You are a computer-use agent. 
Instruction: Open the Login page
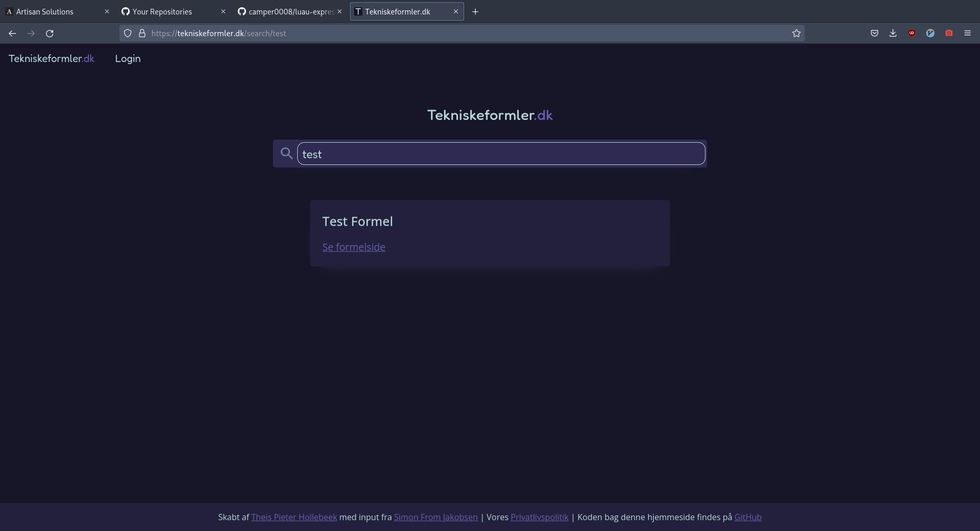tap(128, 59)
